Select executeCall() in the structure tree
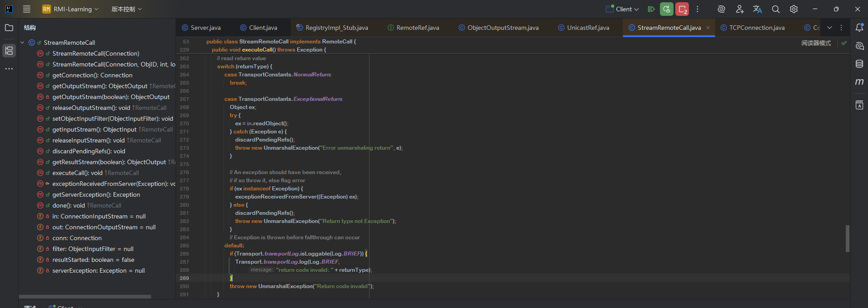Screen dimensions: 868x308 coord(77,173)
